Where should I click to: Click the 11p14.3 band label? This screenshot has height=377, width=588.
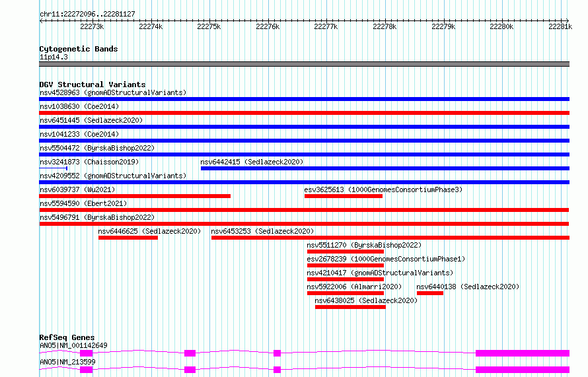tap(54, 57)
